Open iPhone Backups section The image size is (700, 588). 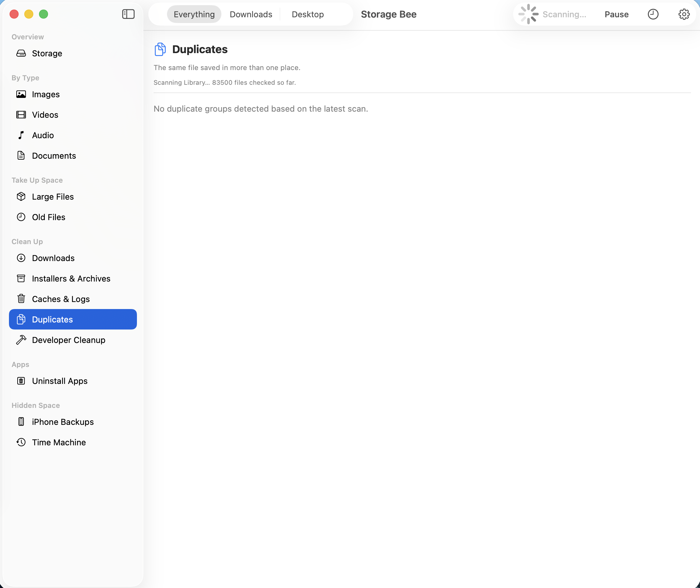coord(73,422)
